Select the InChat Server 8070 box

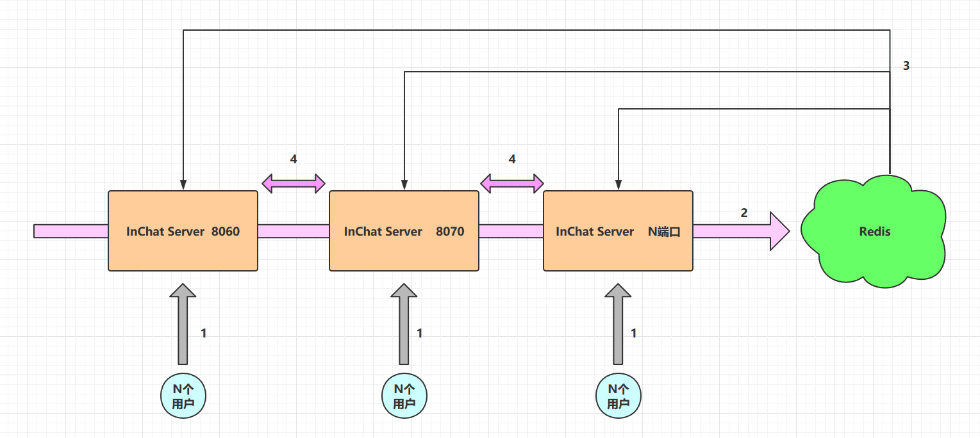tap(404, 231)
